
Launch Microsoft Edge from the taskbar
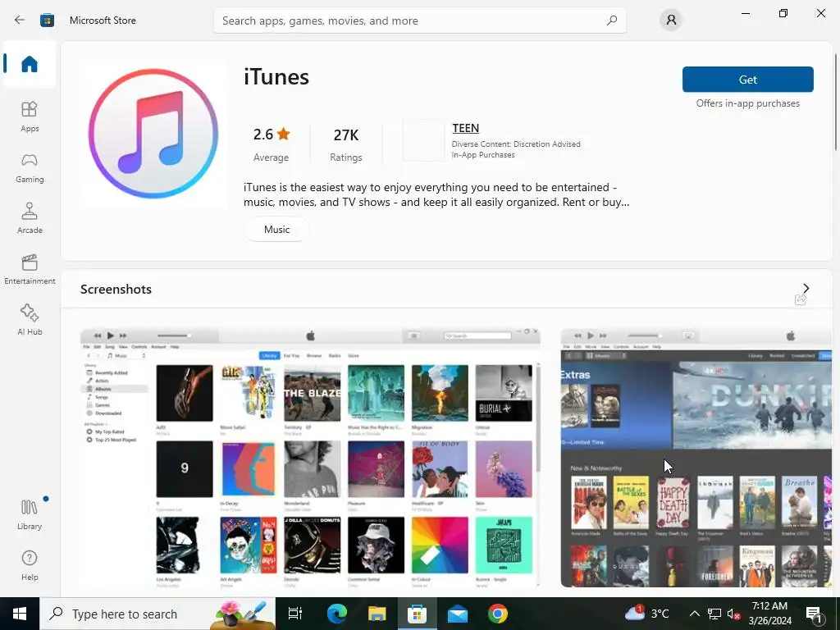pyautogui.click(x=337, y=614)
